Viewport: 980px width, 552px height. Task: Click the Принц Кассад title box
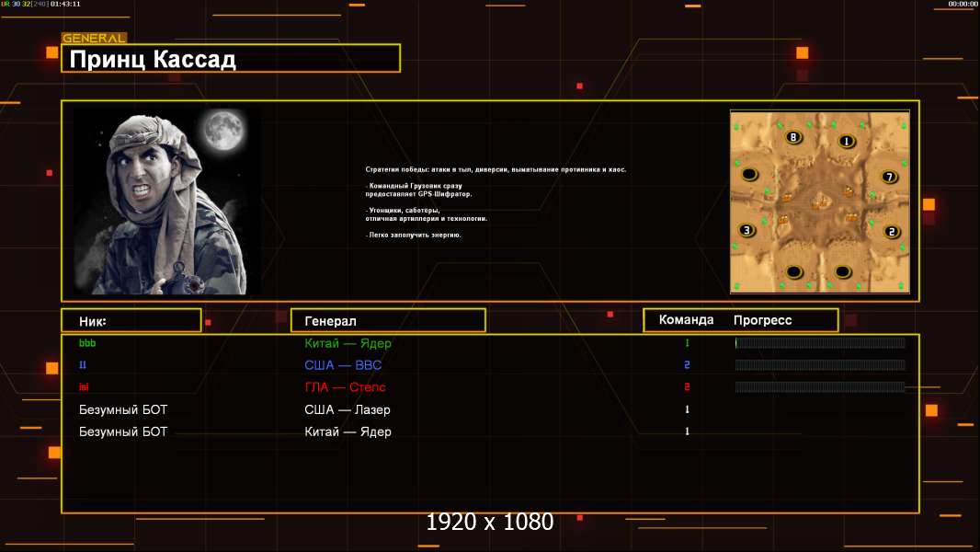[231, 59]
